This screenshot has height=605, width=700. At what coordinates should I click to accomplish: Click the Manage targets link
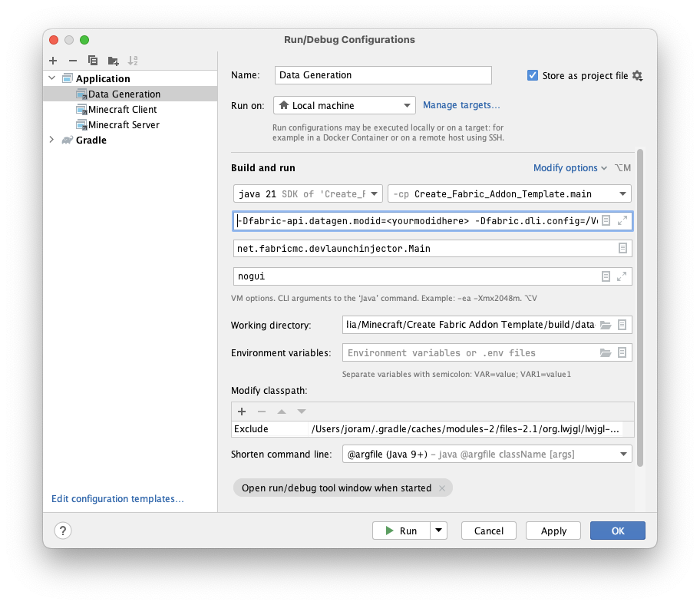(461, 105)
